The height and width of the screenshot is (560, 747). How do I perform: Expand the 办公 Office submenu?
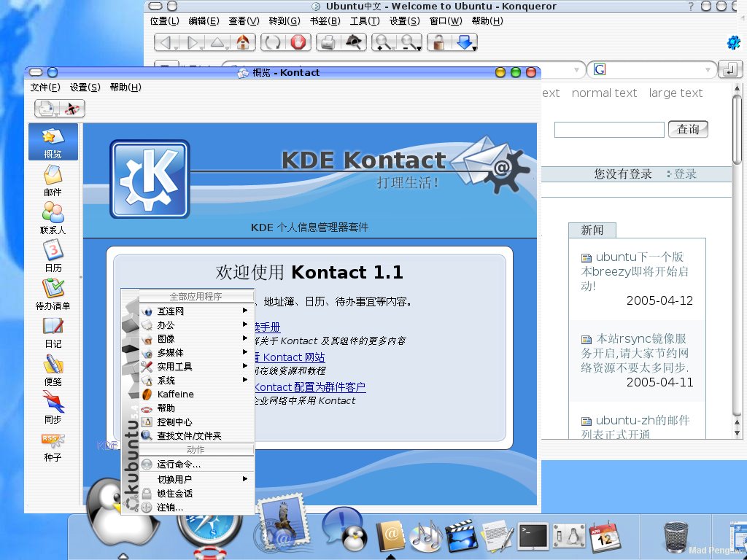(x=196, y=324)
